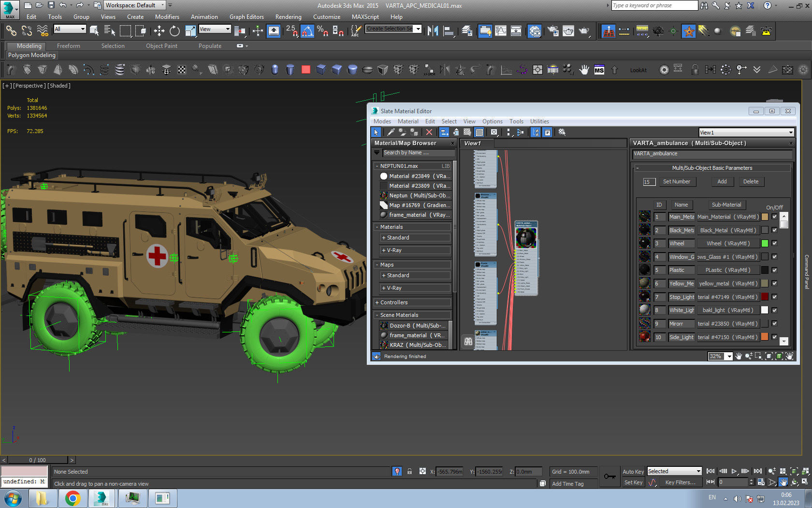Click the Delete Selected red X in Slate editor
The image size is (812, 508).
429,132
